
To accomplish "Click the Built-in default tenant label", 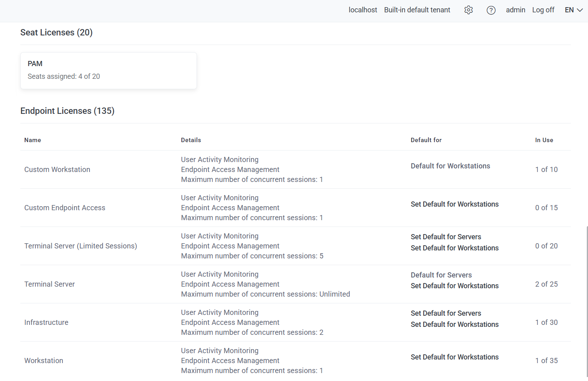I will tap(417, 10).
